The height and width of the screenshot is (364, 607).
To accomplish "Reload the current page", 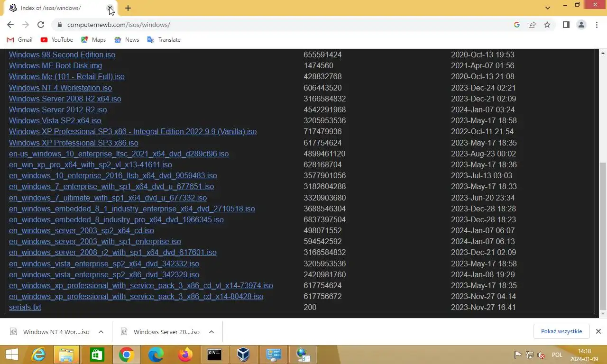I will tap(41, 25).
